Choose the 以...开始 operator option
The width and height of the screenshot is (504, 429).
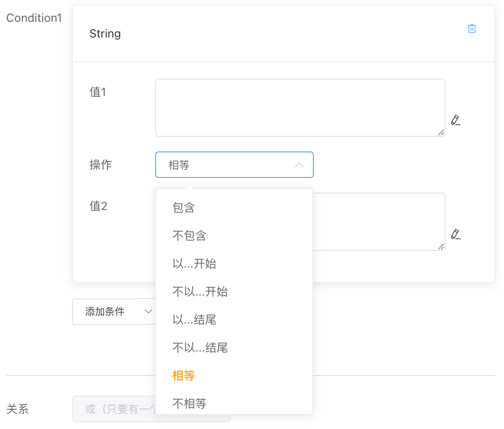tap(194, 263)
